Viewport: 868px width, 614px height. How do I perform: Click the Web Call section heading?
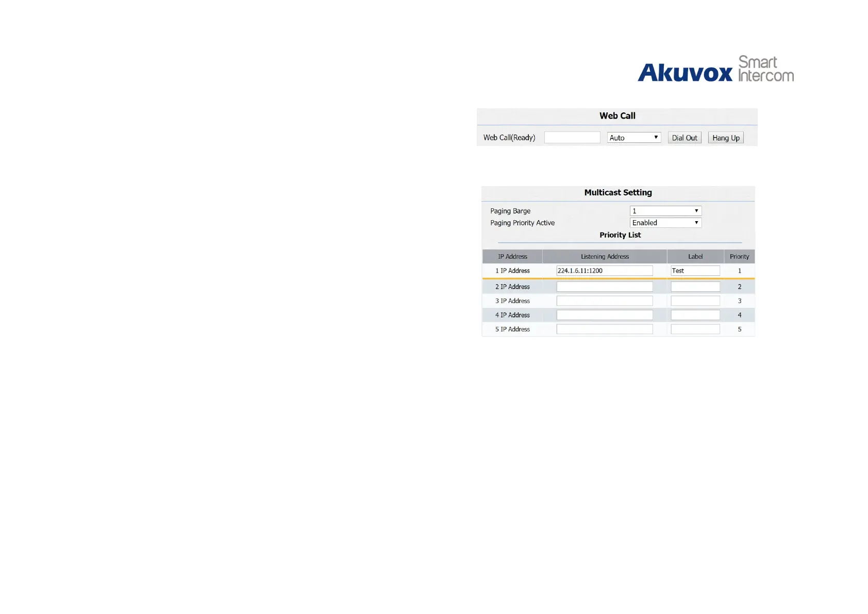pyautogui.click(x=617, y=116)
